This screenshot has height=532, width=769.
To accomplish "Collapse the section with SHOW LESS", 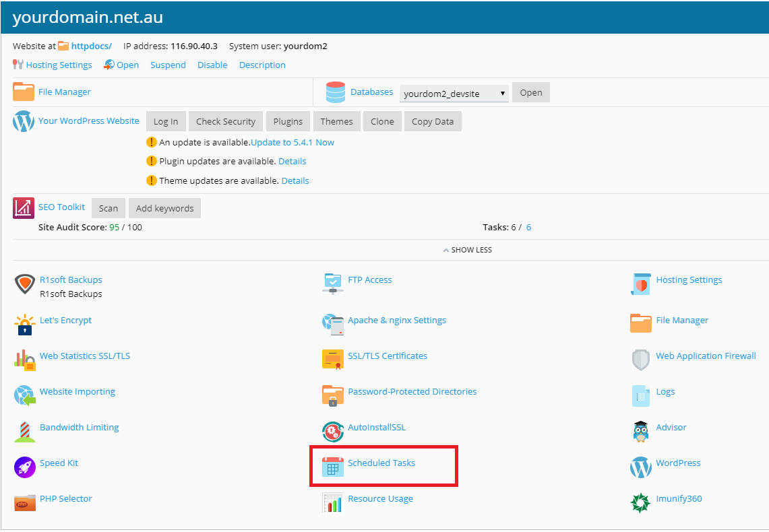I will 467,250.
